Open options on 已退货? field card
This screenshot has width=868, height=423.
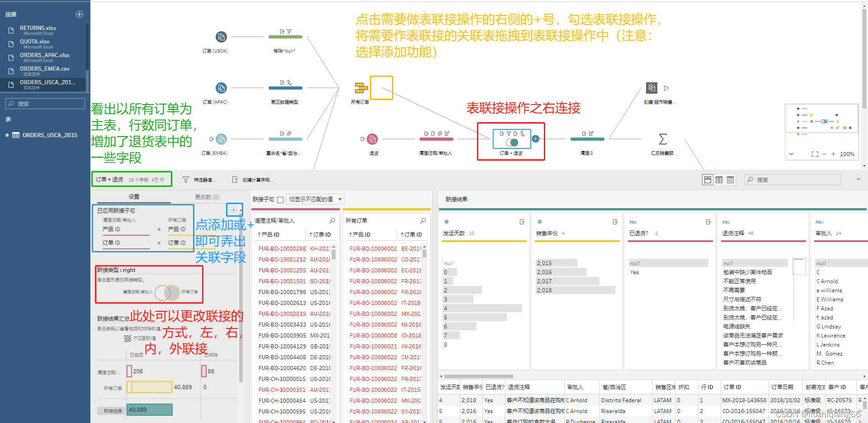pos(708,222)
